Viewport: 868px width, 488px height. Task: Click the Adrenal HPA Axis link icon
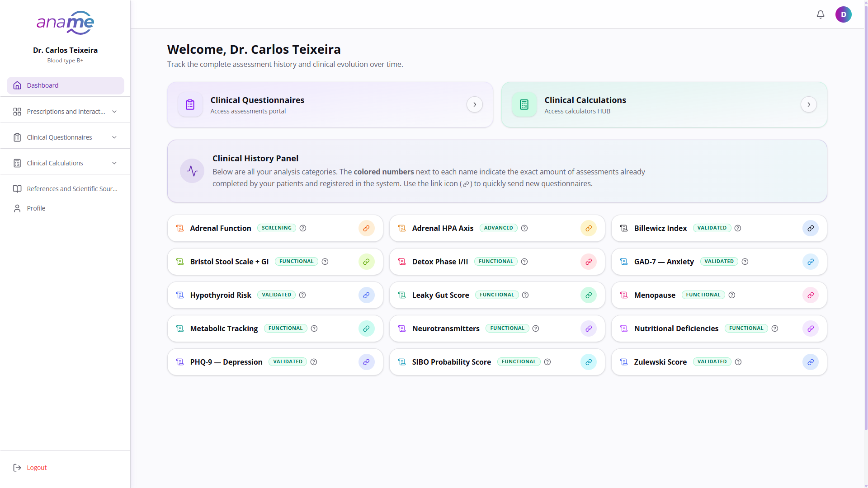click(x=589, y=228)
